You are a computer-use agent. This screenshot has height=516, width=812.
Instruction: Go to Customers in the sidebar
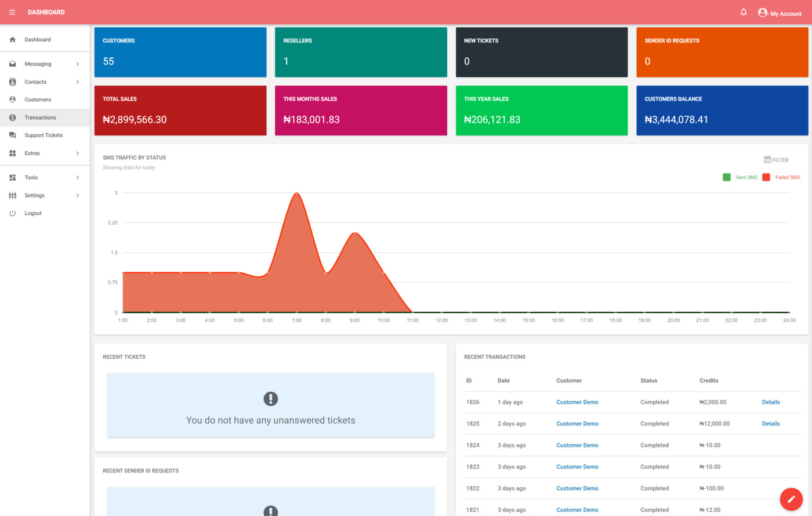tap(38, 100)
